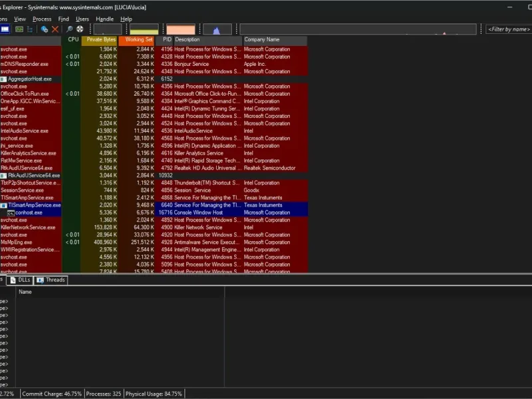Click the Name column header in lower pane
The width and height of the screenshot is (532, 399).
(x=120, y=292)
